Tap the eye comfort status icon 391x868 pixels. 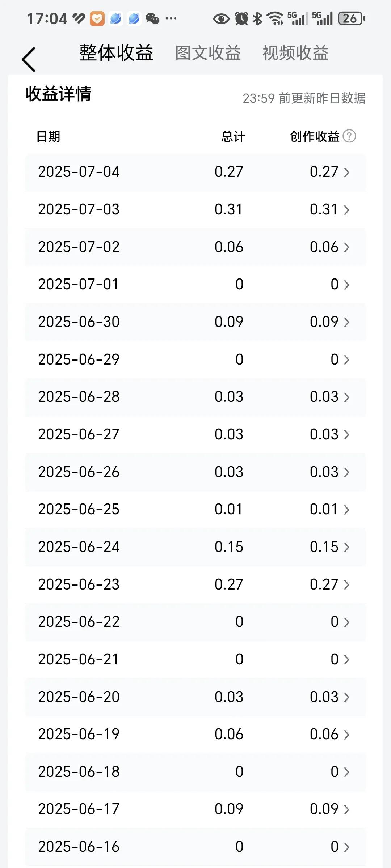click(221, 18)
